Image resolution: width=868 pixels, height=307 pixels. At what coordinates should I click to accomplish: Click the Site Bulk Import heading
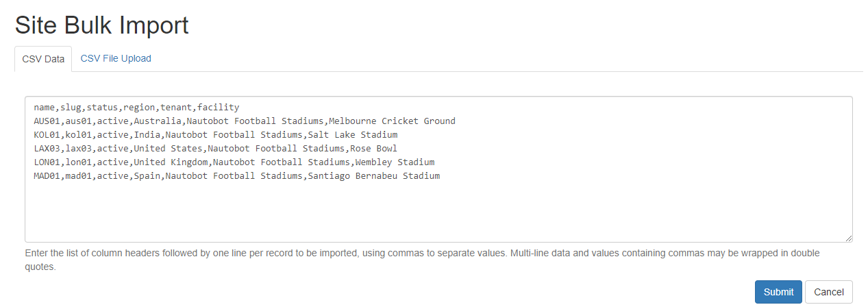101,25
